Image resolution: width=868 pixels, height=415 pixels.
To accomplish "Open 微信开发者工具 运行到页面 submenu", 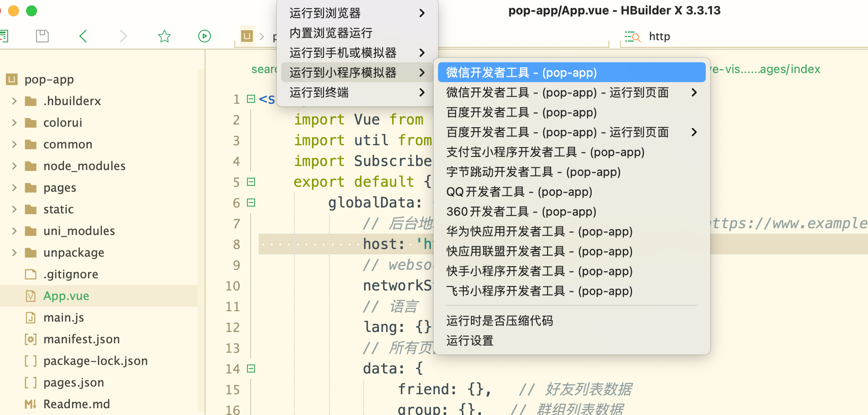I will tap(571, 92).
